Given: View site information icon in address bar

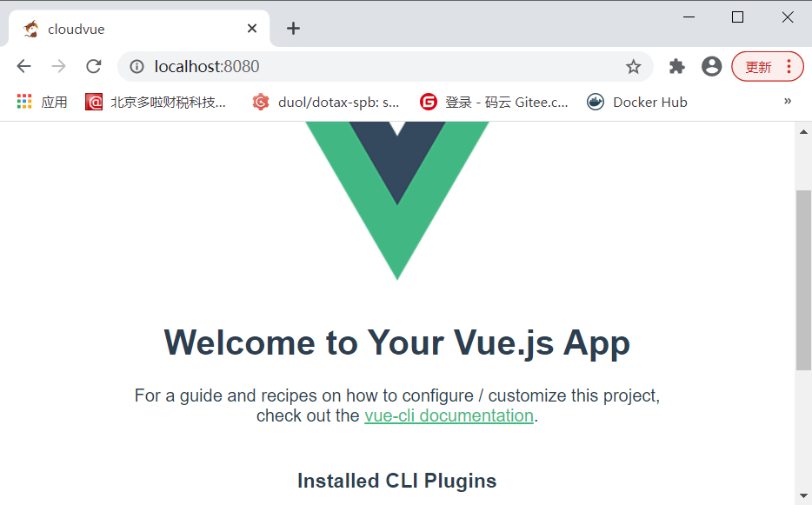Looking at the screenshot, I should point(136,66).
